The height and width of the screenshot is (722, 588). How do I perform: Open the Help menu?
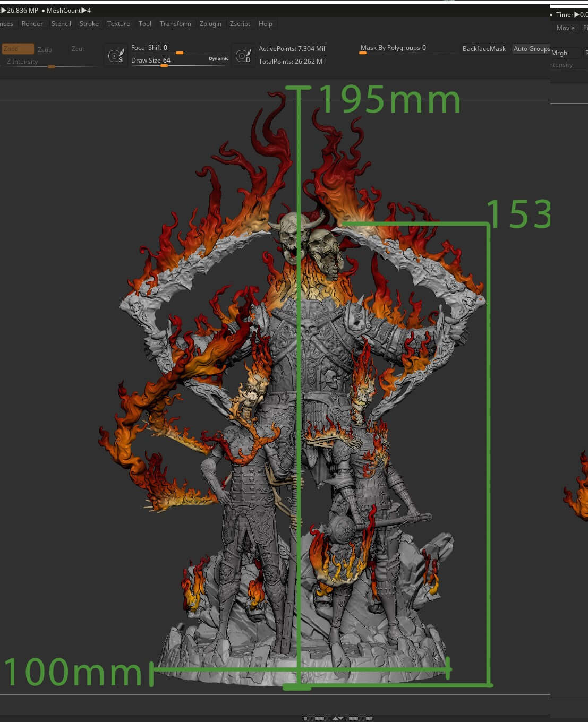pos(266,24)
